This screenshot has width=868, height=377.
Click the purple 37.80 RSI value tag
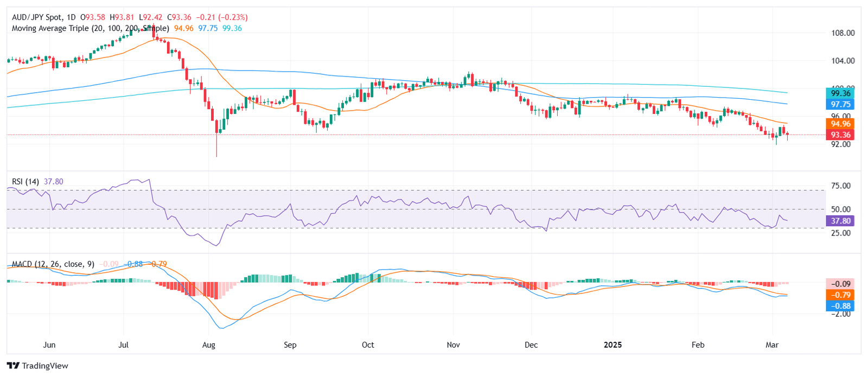(x=840, y=221)
